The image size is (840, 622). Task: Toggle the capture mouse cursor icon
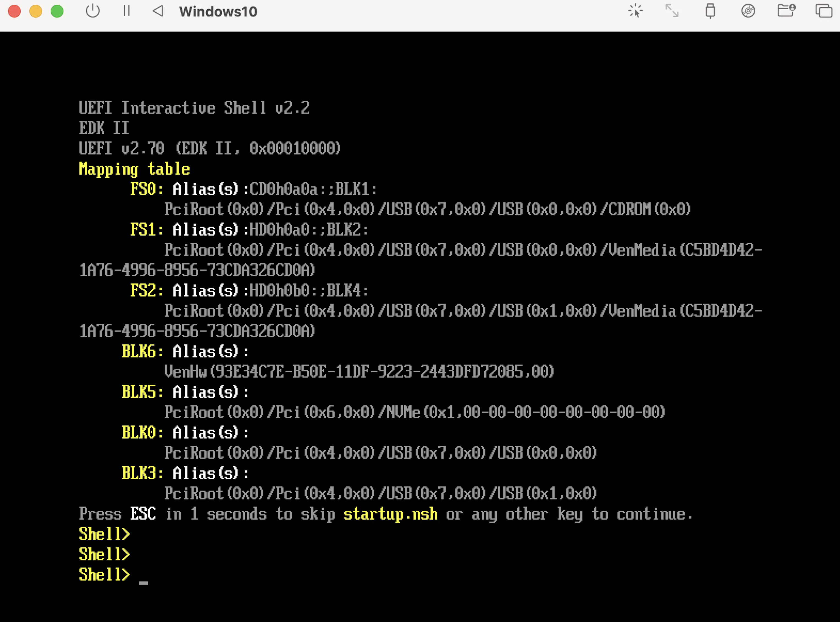point(635,11)
